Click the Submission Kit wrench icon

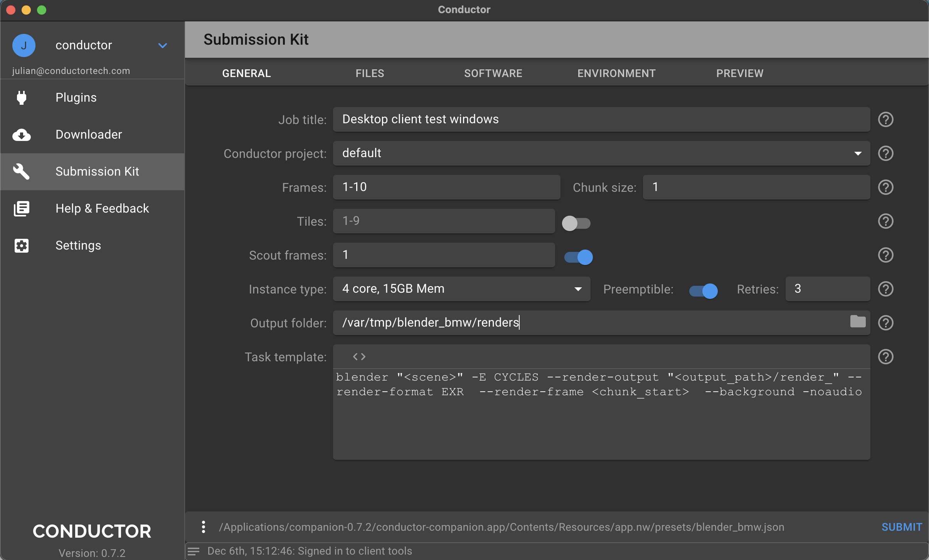[x=21, y=171]
